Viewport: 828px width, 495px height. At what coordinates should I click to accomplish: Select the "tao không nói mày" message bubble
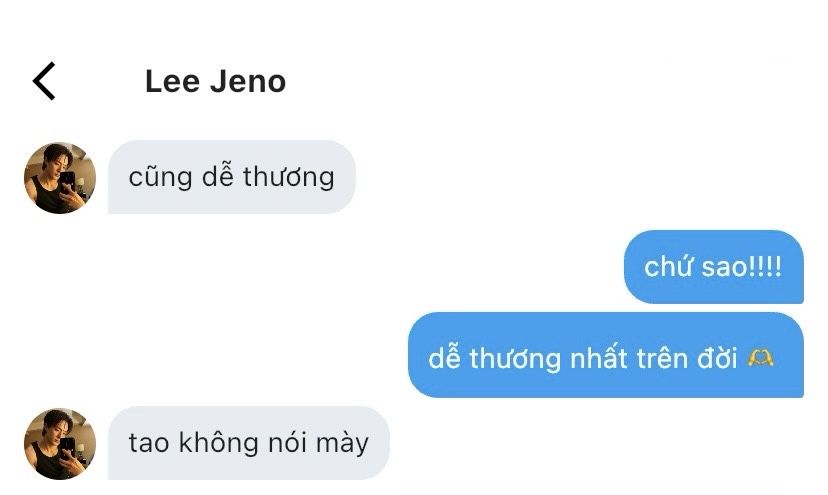(249, 443)
